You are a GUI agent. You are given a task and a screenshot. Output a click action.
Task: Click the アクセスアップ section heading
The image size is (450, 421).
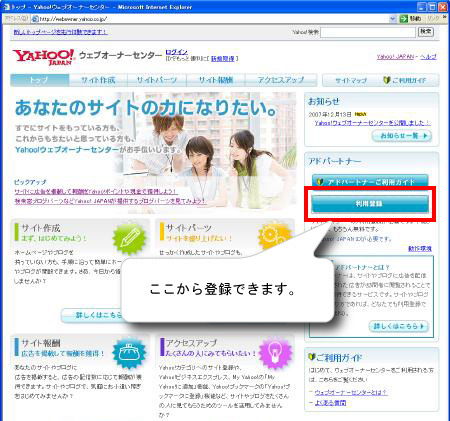click(191, 343)
